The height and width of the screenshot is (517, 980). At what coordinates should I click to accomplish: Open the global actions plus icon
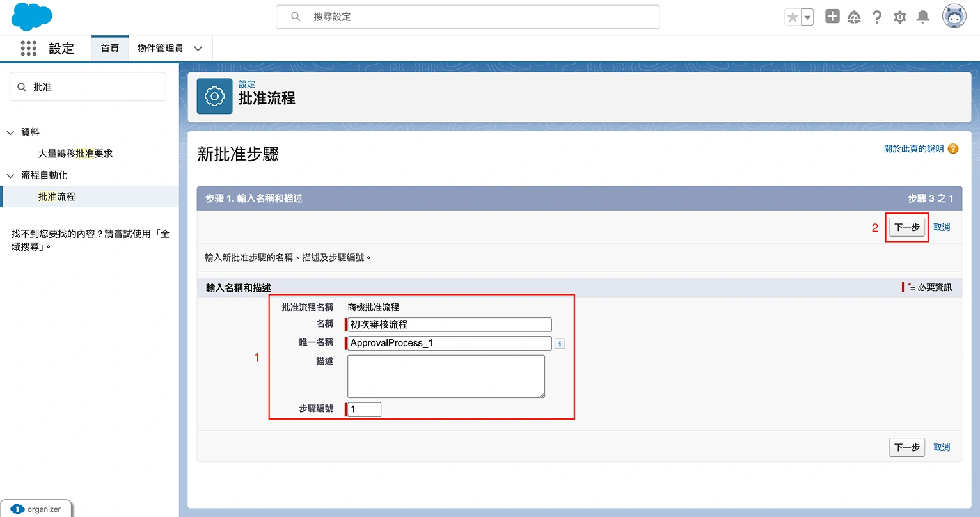(x=832, y=17)
